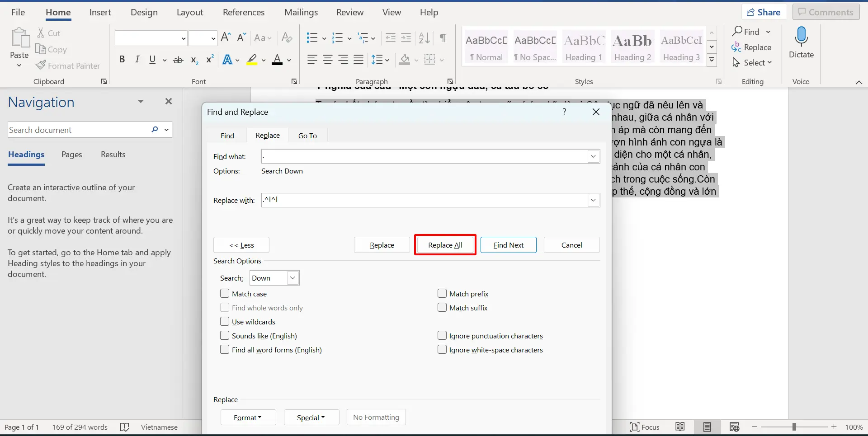Click the single Replace button in dialog
The height and width of the screenshot is (436, 868).
(x=382, y=245)
